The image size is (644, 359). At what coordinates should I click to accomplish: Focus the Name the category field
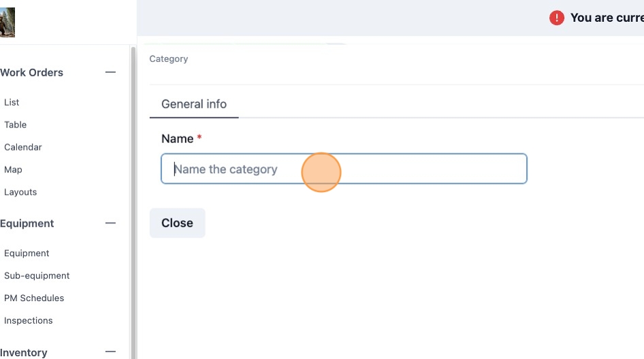[344, 169]
